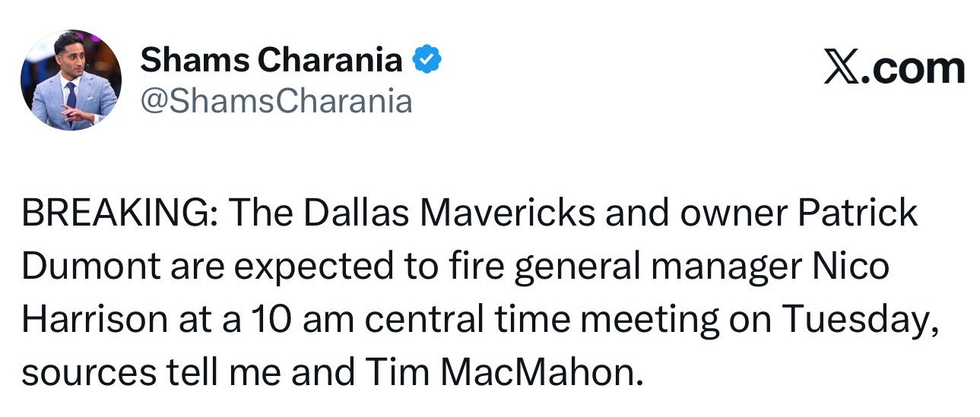Click the blue verified checkmark badge

coord(427,60)
